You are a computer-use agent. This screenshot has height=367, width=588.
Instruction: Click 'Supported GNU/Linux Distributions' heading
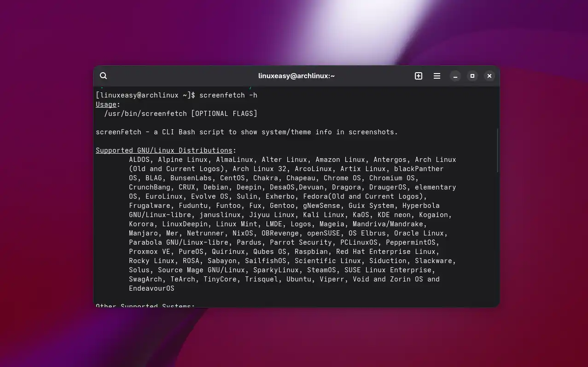[x=164, y=150]
